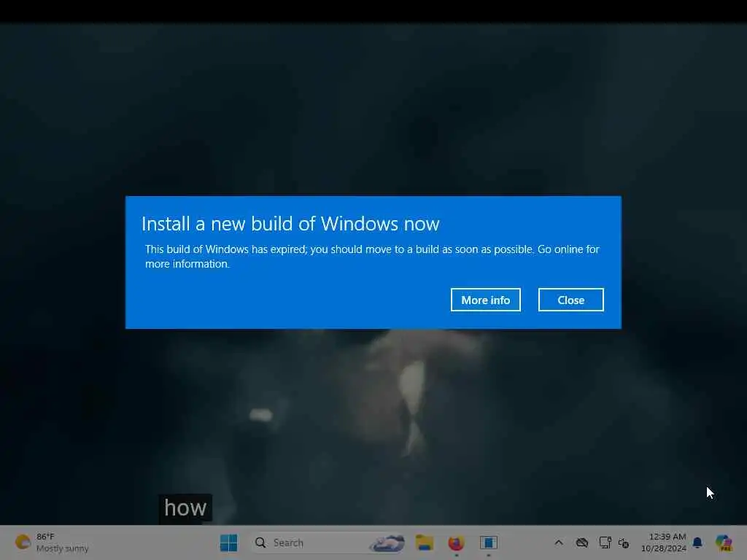Open the blue window app in the taskbar
Viewport: 747px width, 560px height.
[x=488, y=542]
